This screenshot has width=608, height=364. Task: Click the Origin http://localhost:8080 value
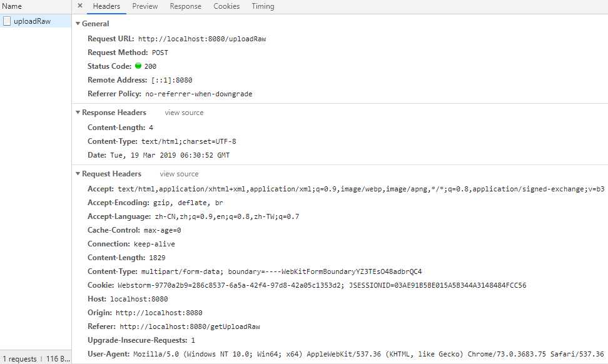coord(159,313)
